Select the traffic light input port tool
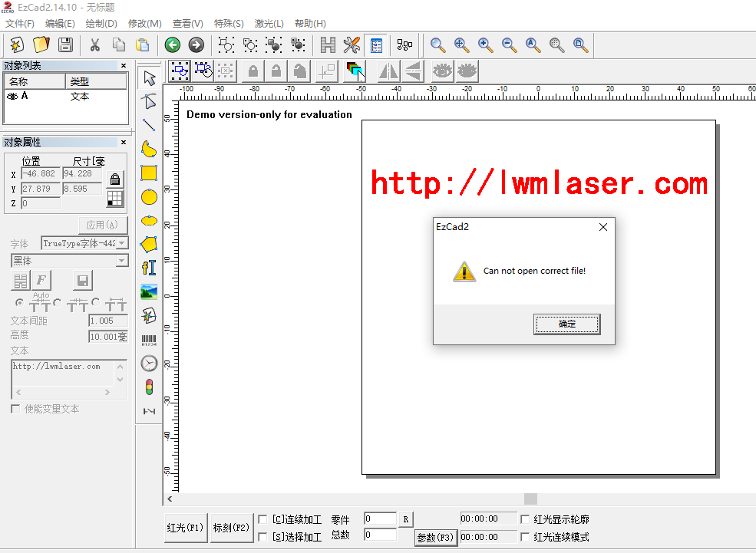Image resolution: width=756 pixels, height=553 pixels. coord(150,387)
